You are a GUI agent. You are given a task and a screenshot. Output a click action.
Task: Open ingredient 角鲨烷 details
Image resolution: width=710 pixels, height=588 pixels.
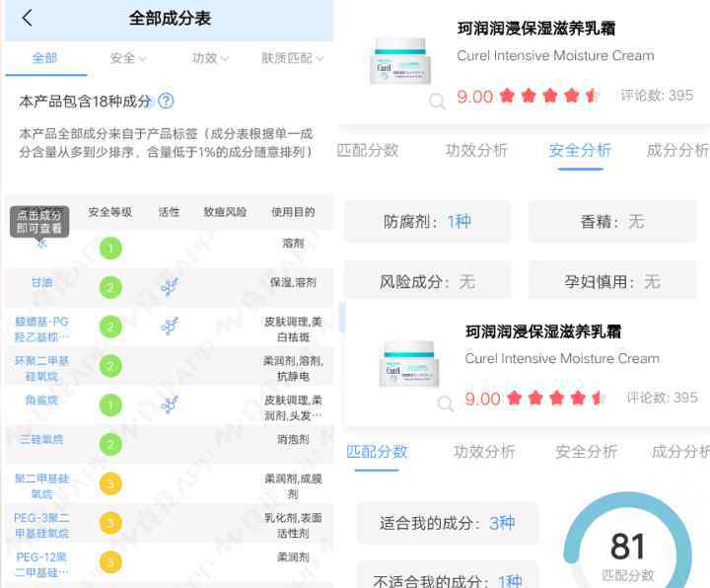(x=41, y=400)
